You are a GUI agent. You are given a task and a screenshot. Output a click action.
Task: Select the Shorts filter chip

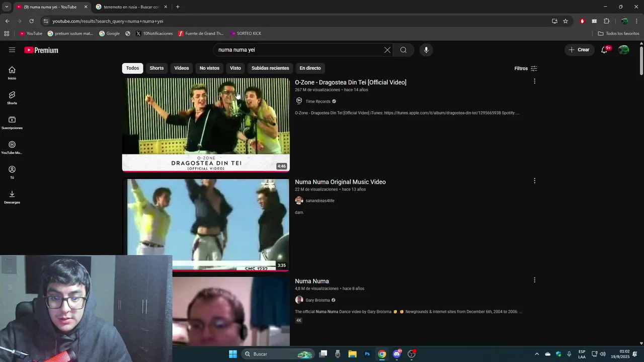(156, 68)
